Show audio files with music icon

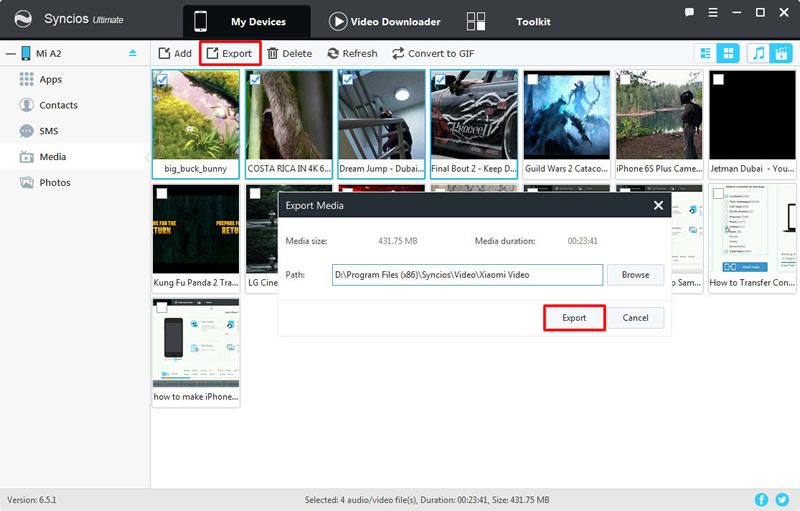point(759,53)
